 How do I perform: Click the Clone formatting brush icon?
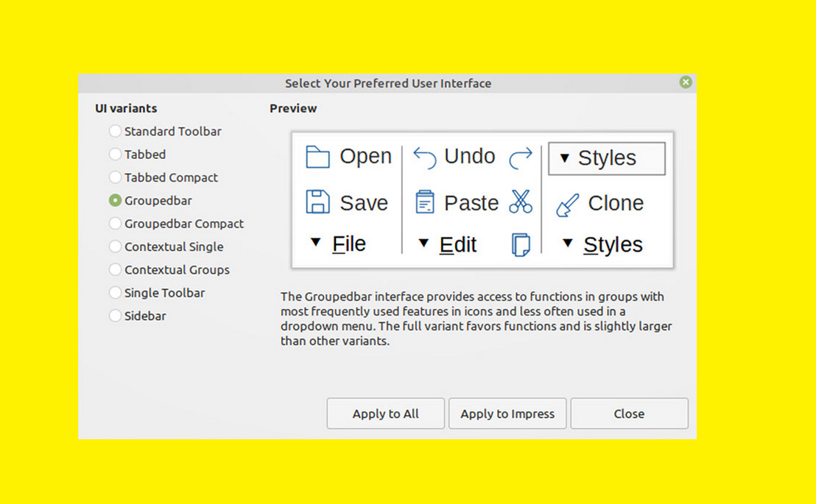click(567, 204)
